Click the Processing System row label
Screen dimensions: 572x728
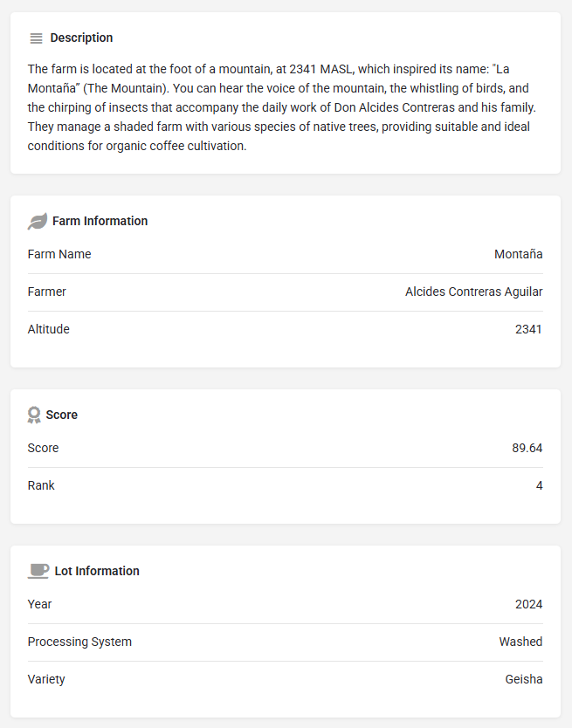tap(79, 642)
